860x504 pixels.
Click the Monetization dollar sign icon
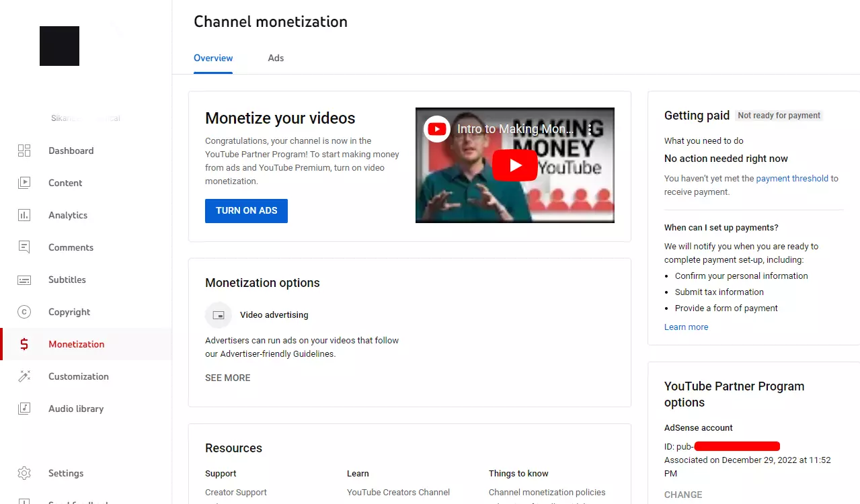coord(24,344)
